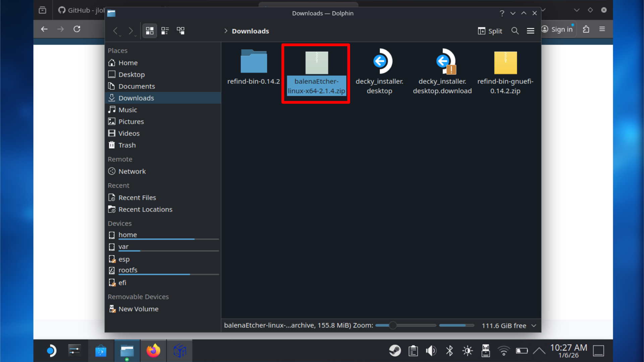Viewport: 644px width, 362px height.
Task: Open New Volume removable device
Action: click(x=138, y=309)
